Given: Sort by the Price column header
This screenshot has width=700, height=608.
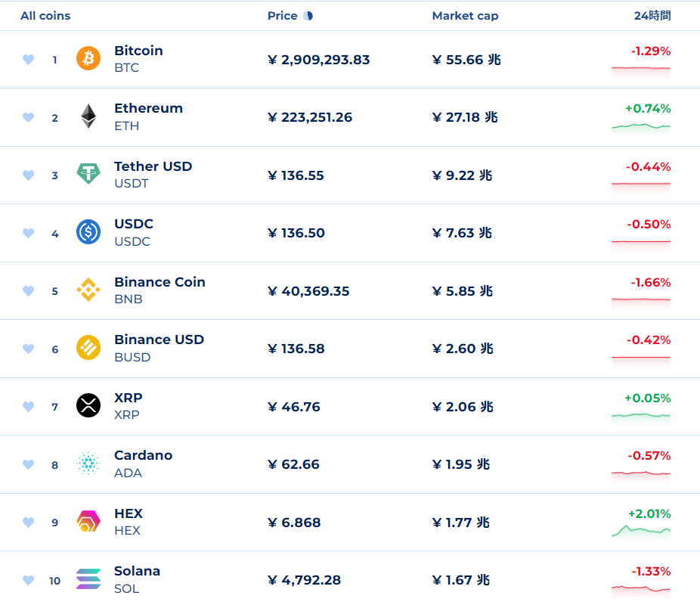Looking at the screenshot, I should (283, 16).
